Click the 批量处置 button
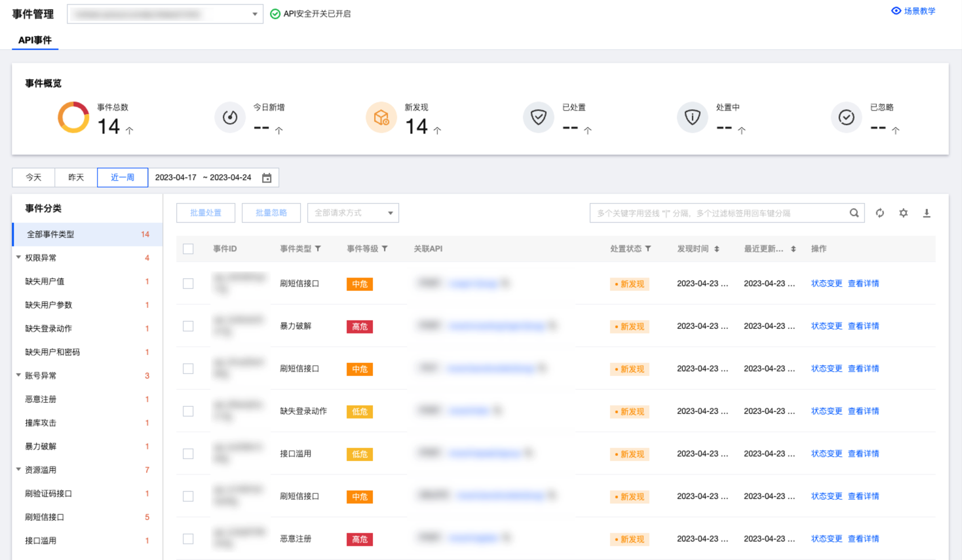 click(x=206, y=213)
